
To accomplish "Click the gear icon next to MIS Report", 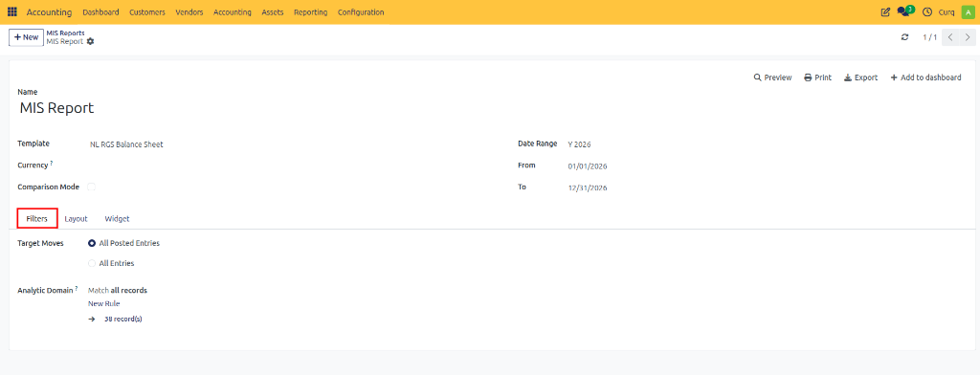I will [91, 41].
